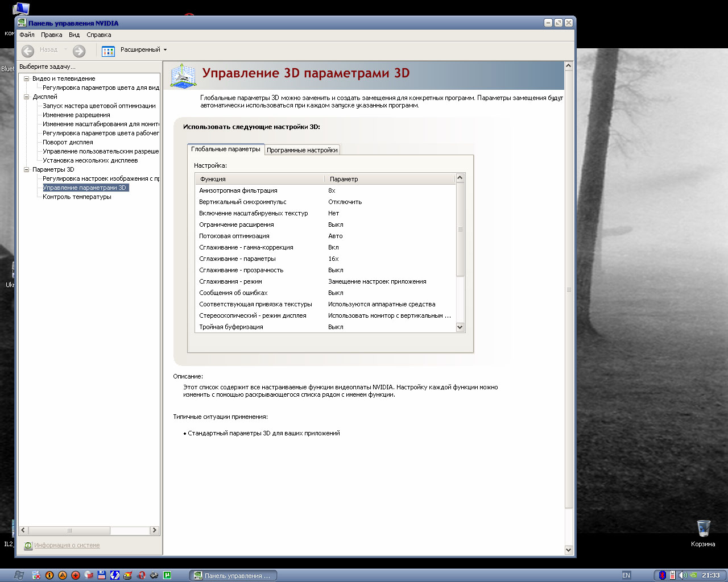Screen dimensions: 728x582
Task: Select Поворот дисплея in task tree
Action: click(68, 142)
